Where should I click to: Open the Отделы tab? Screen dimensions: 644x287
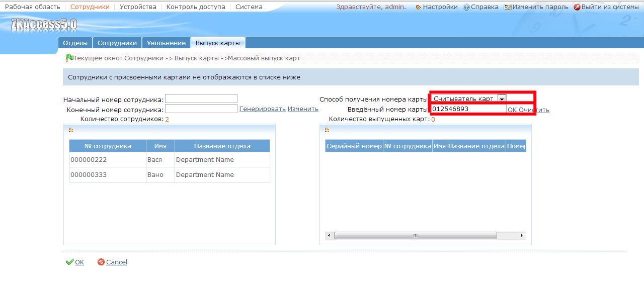tap(75, 43)
